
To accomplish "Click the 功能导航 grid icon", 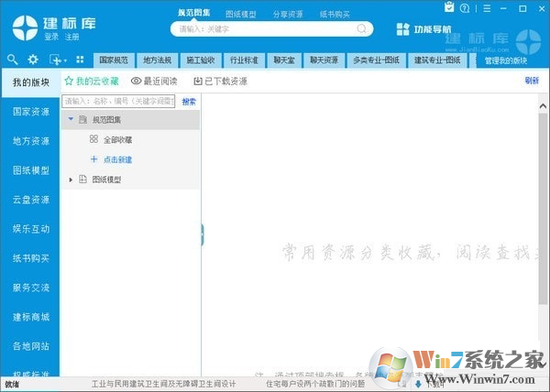I will tap(402, 29).
